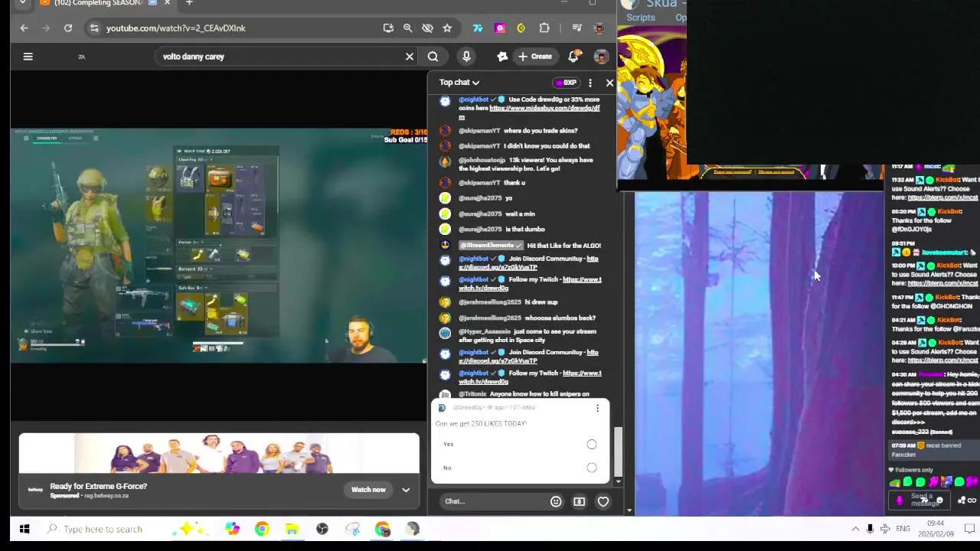Select No in the likes poll

[592, 468]
